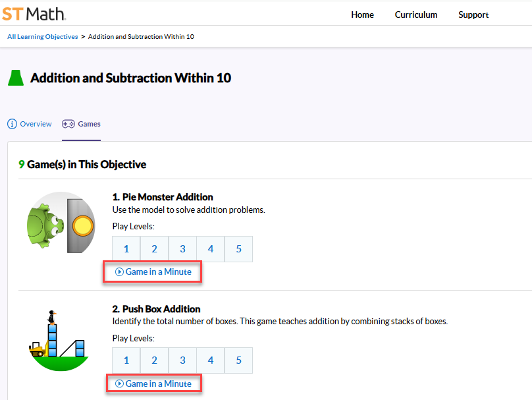Open the Support menu
The image size is (532, 400).
(x=473, y=14)
